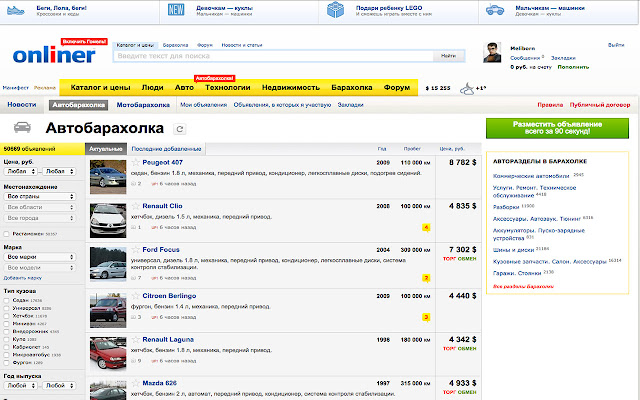Click the toy car icon in the banner
Image resolution: width=640 pixels, height=400 pixels.
pos(495,10)
